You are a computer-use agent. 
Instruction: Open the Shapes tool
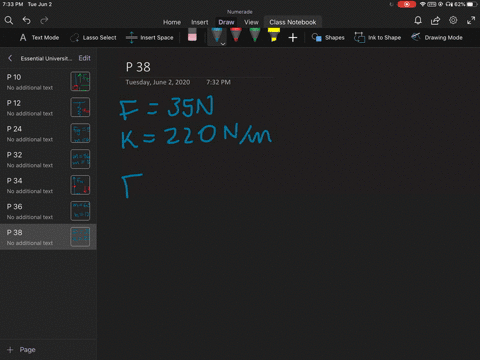tap(328, 37)
